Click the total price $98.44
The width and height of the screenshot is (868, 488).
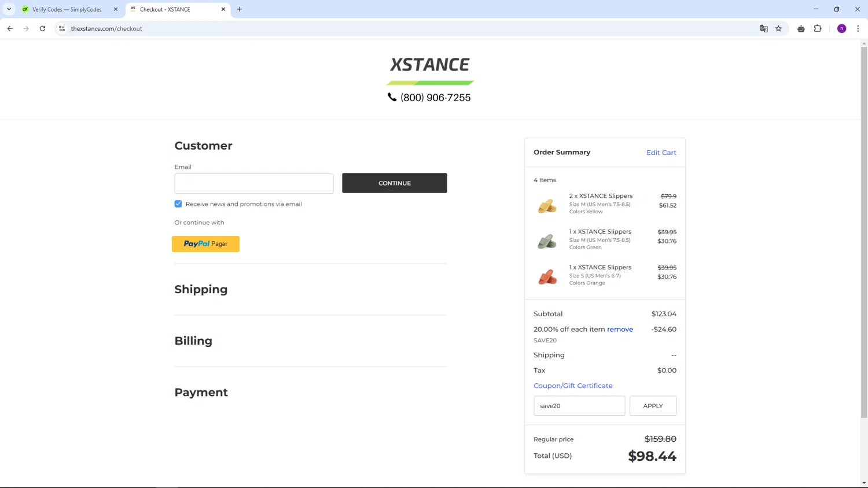[x=652, y=456]
